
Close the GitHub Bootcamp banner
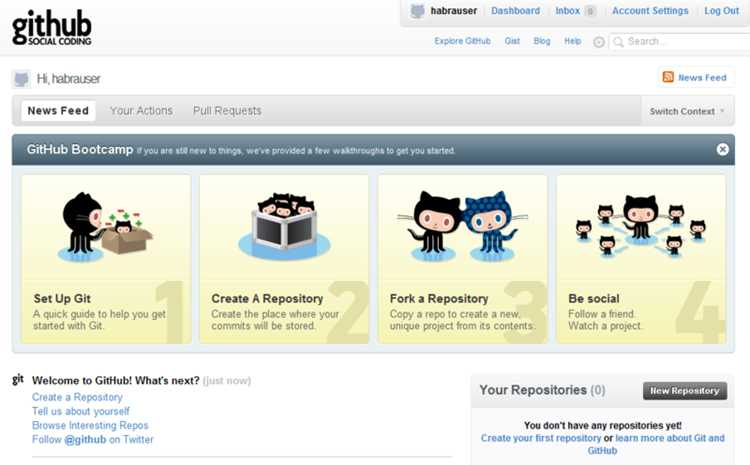click(722, 150)
